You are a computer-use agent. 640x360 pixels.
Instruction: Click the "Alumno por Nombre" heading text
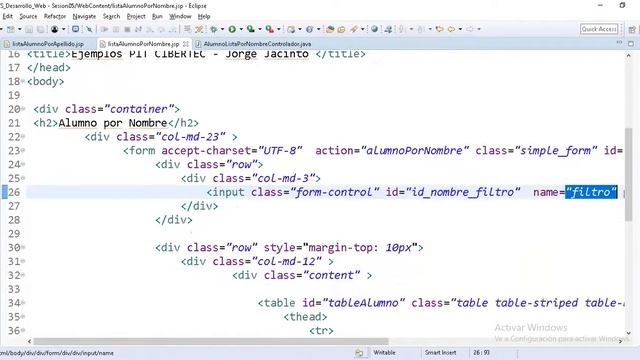pos(113,123)
